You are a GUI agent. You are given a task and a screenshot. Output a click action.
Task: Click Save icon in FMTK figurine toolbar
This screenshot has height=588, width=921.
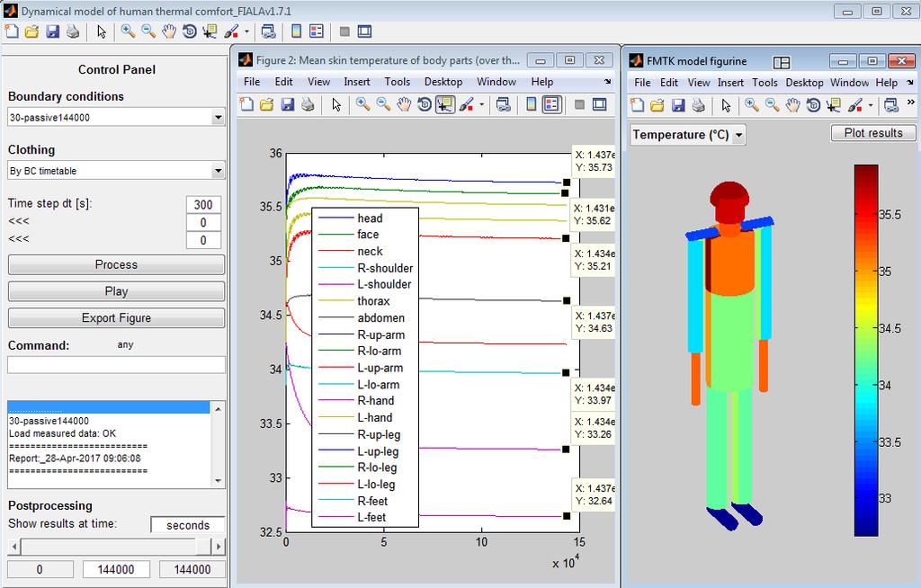coord(678,105)
